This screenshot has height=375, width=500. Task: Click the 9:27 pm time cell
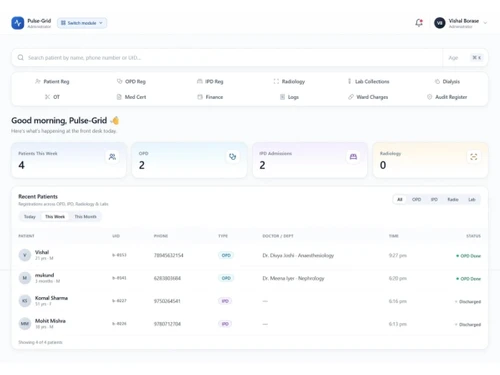pyautogui.click(x=398, y=255)
